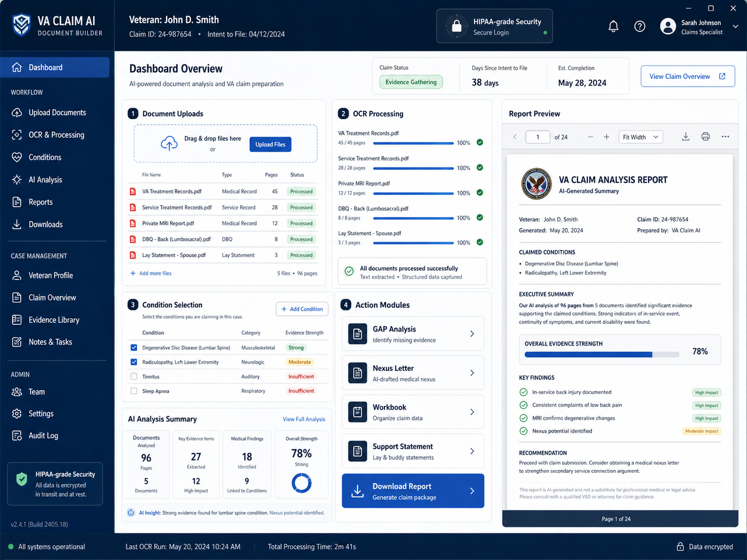
Task: Click Private MRI Report.pdf OCR progress bar
Action: [x=413, y=193]
